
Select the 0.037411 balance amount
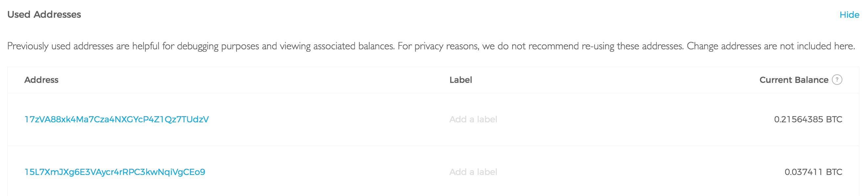804,172
